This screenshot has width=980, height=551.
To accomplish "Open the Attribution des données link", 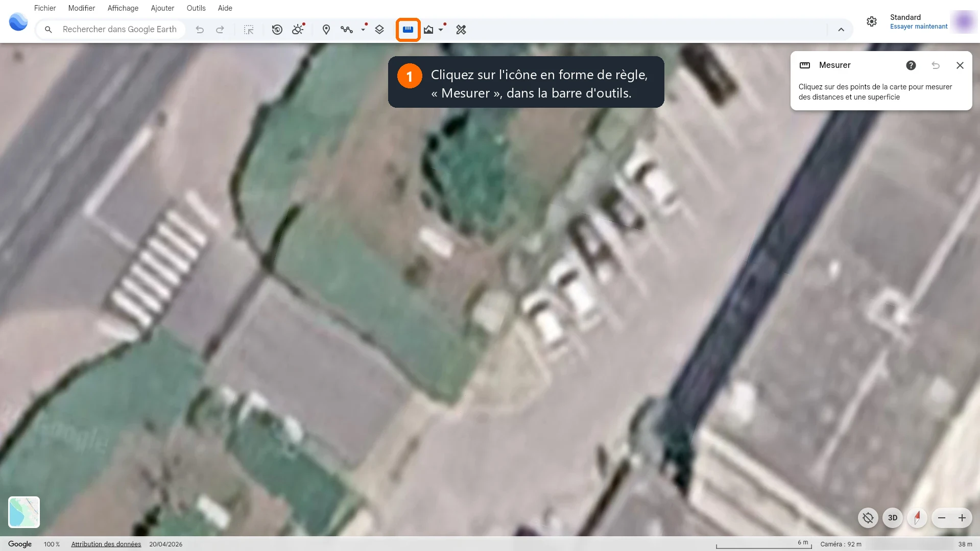I will click(x=106, y=544).
